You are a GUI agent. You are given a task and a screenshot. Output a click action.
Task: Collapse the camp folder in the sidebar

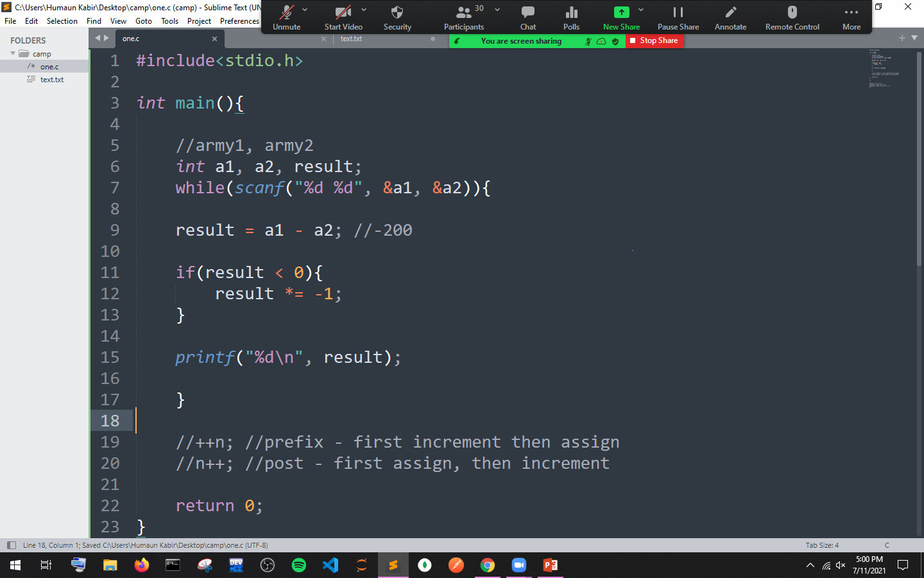[x=13, y=54]
